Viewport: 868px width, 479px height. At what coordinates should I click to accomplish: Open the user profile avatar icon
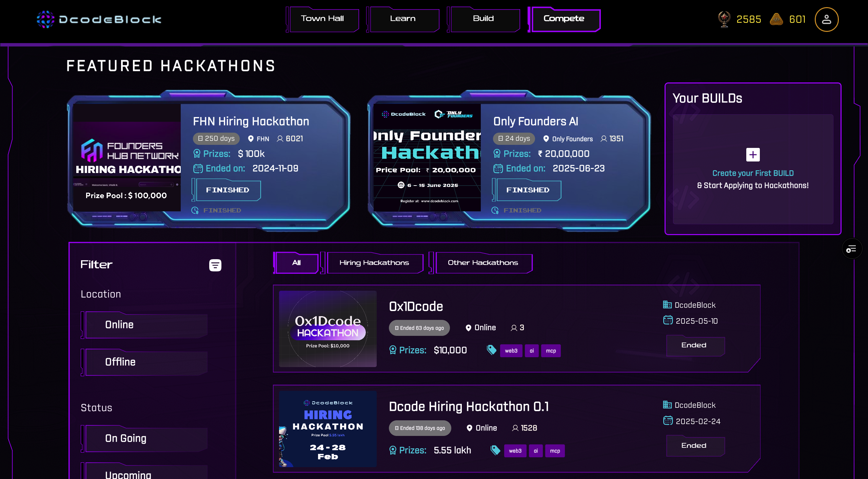click(827, 19)
